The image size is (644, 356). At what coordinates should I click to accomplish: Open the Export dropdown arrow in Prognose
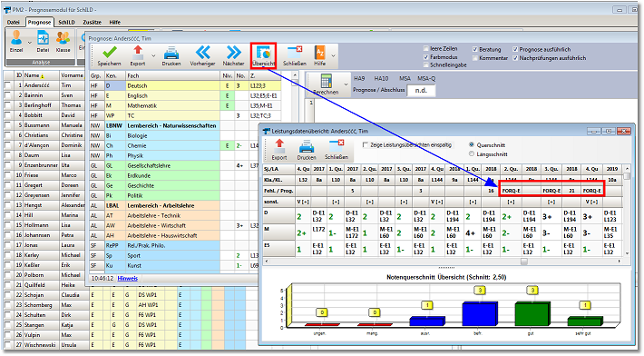click(153, 55)
